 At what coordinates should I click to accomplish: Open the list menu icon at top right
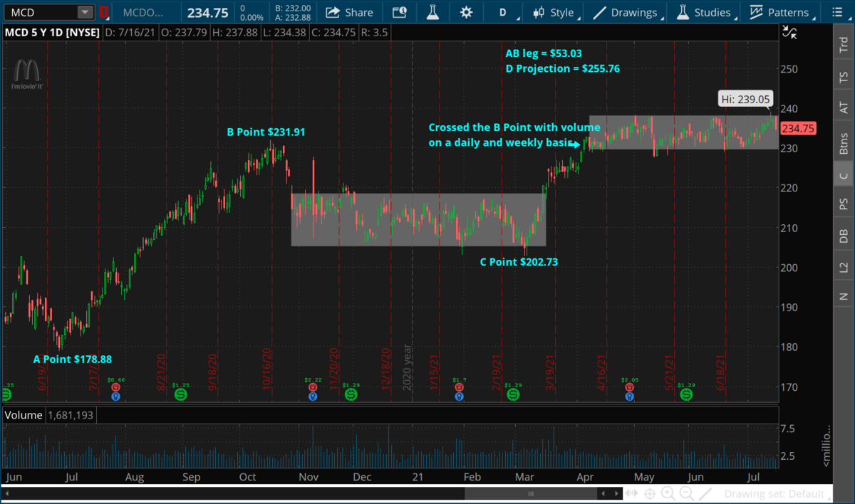click(839, 12)
